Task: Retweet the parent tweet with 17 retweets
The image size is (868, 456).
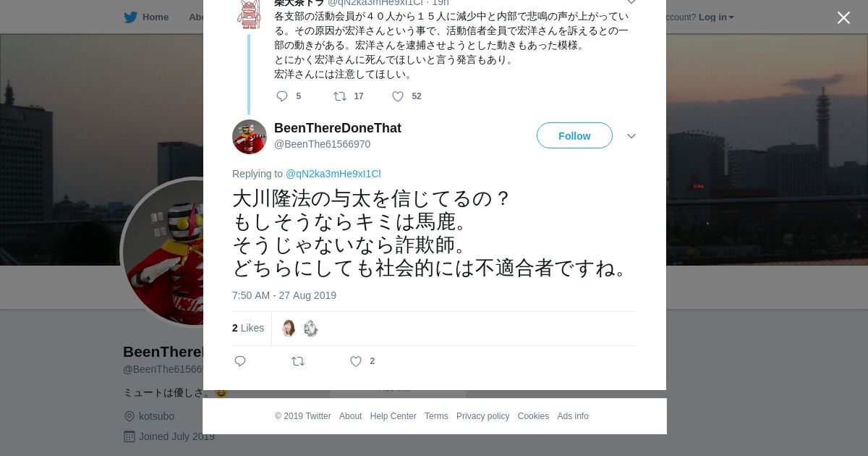Action: tap(339, 96)
